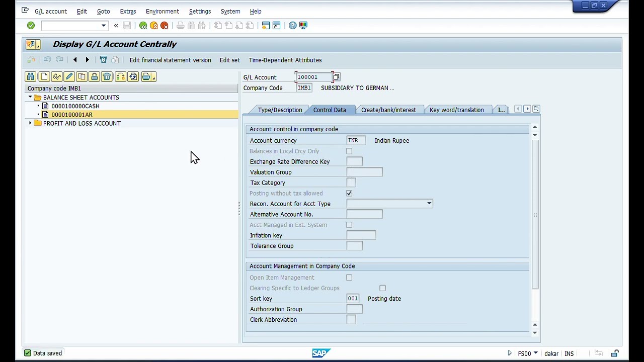Screen dimensions: 644x362
Task: Switch to Key word/translation tab
Action: pyautogui.click(x=457, y=110)
